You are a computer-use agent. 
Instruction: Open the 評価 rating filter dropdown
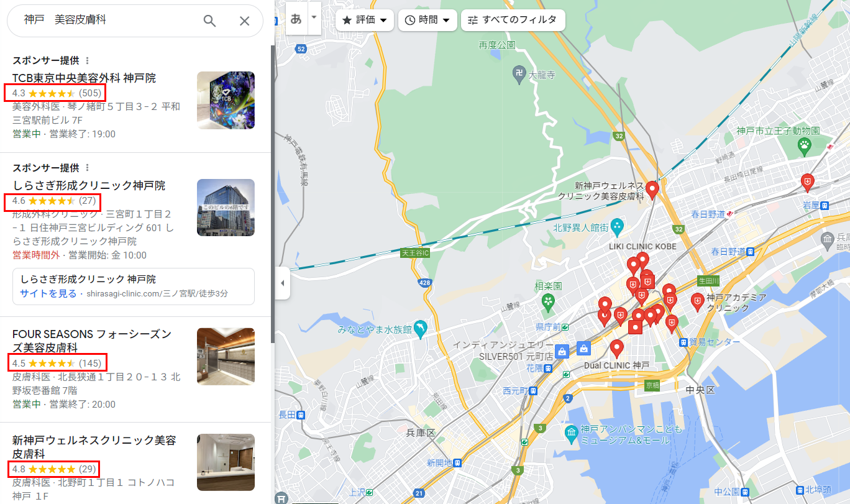pyautogui.click(x=364, y=20)
